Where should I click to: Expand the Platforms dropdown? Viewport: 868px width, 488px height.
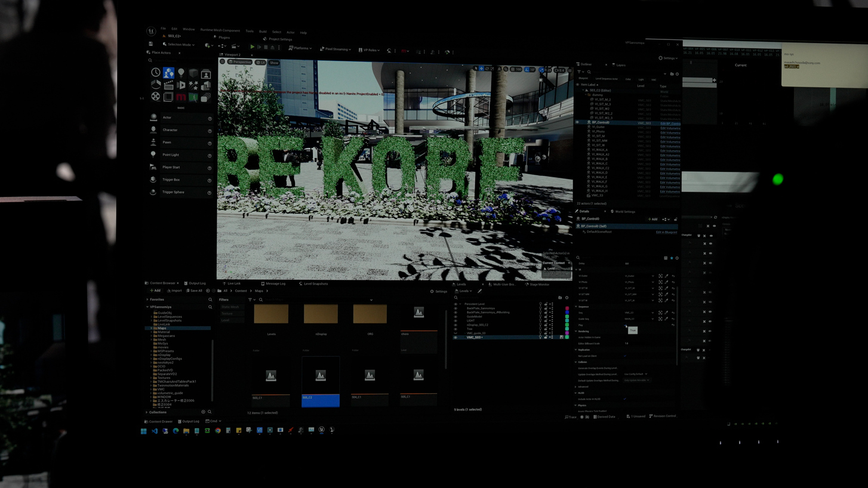[300, 48]
